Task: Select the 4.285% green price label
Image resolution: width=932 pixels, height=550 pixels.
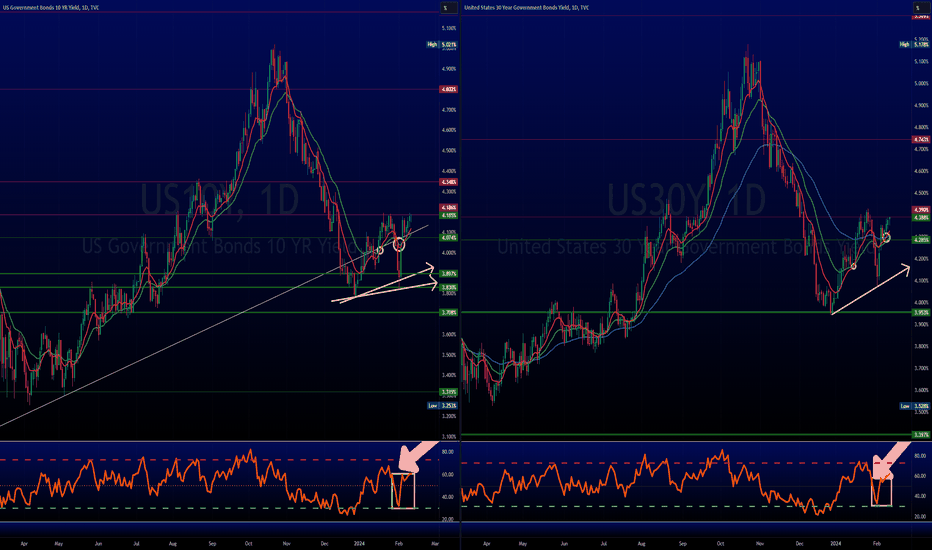Action: click(921, 240)
